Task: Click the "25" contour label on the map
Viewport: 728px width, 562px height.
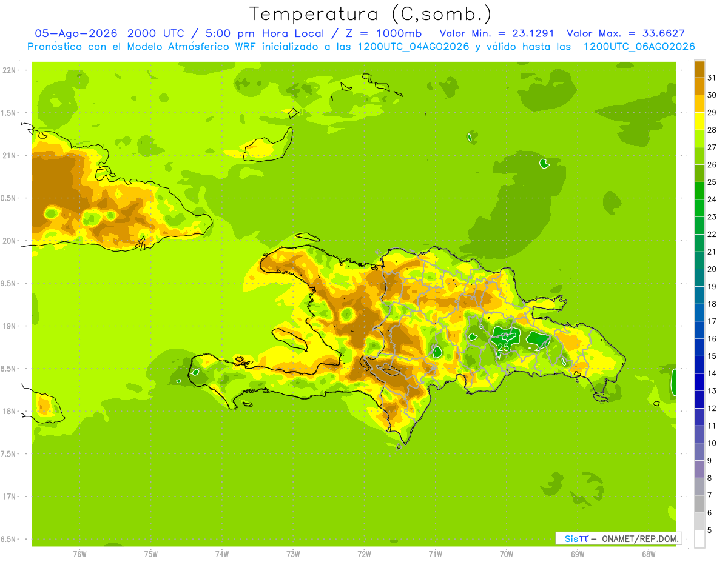Action: (x=503, y=347)
